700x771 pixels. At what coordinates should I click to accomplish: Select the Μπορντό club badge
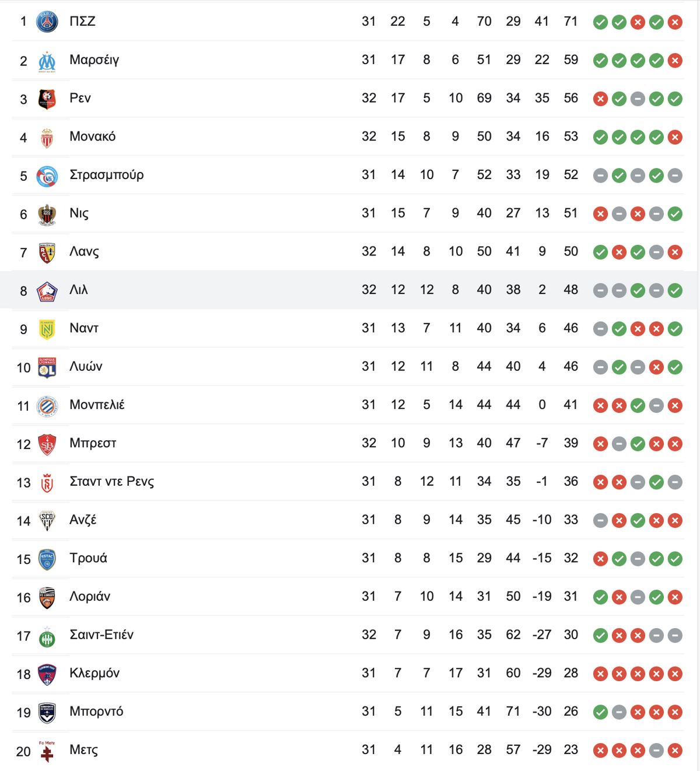pos(47,712)
